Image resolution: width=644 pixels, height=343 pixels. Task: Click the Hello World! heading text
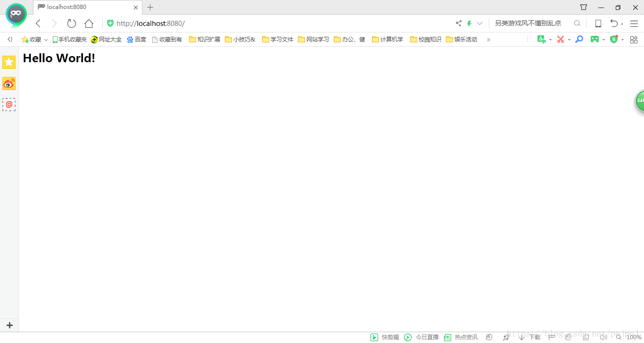click(x=59, y=58)
